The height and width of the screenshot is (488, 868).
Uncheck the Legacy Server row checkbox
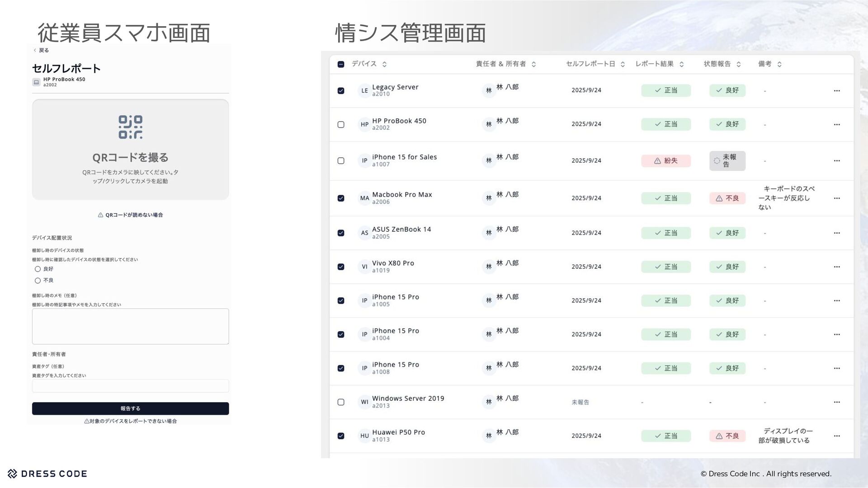[341, 90]
